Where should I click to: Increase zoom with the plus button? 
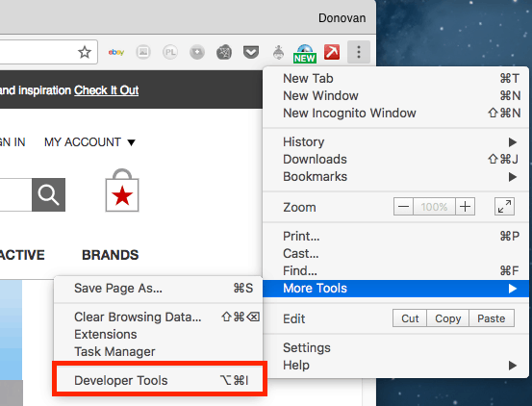(x=465, y=207)
